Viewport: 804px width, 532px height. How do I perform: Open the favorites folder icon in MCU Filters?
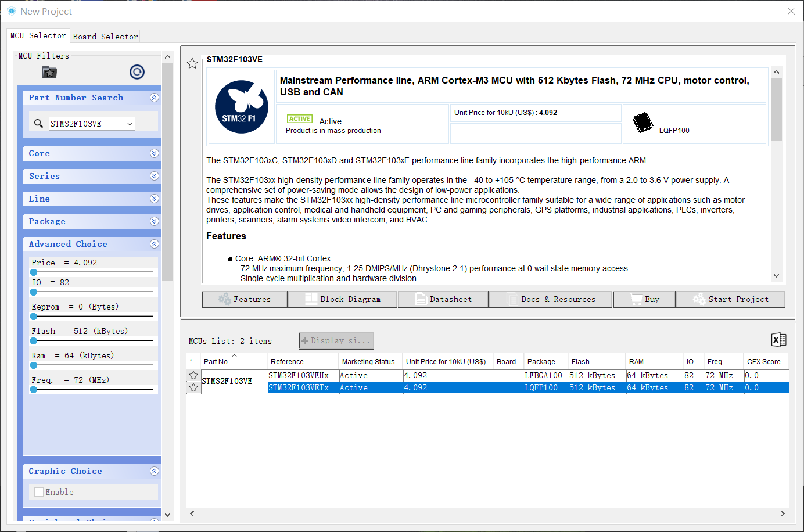coord(49,72)
